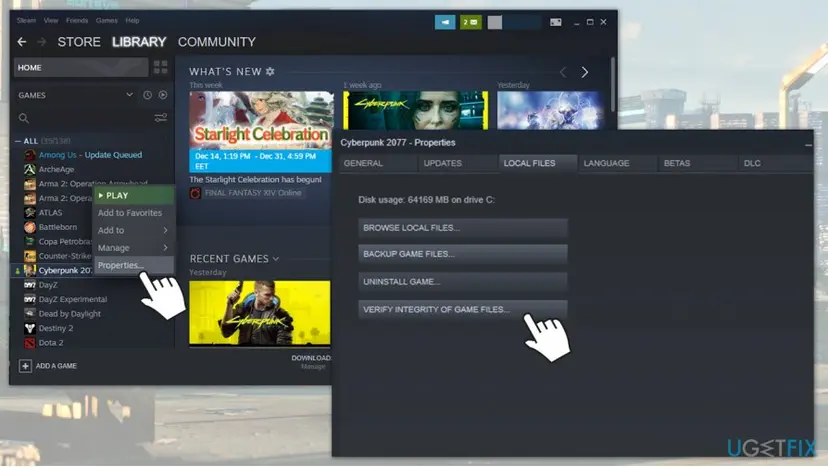
Task: Click the user avatar in title bar
Action: 495,22
